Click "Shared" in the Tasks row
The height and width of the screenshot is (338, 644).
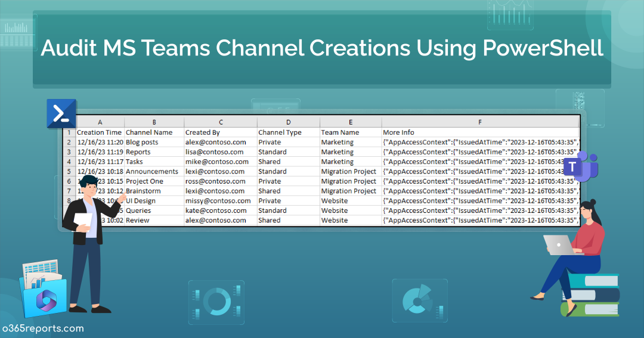click(x=289, y=162)
